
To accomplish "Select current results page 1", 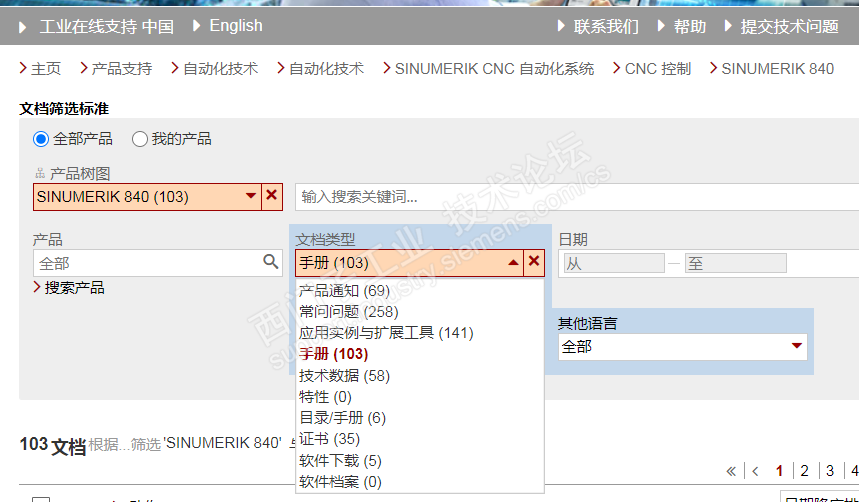I will [780, 471].
